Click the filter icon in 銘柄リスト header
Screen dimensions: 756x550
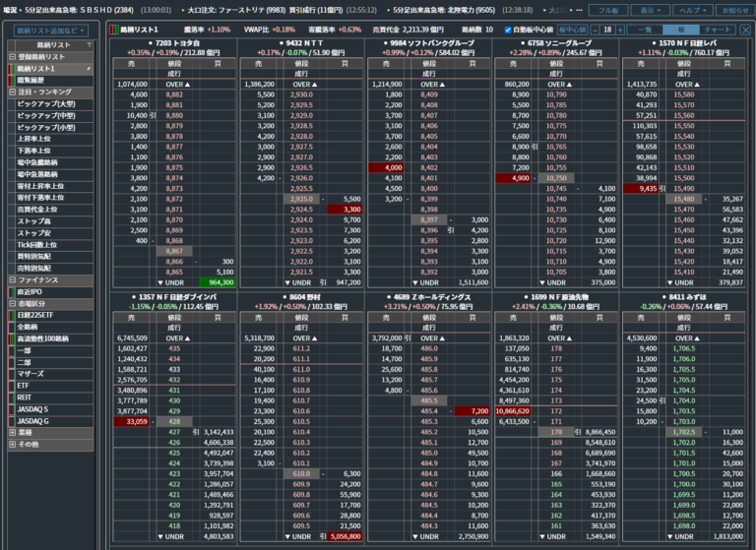(x=92, y=45)
